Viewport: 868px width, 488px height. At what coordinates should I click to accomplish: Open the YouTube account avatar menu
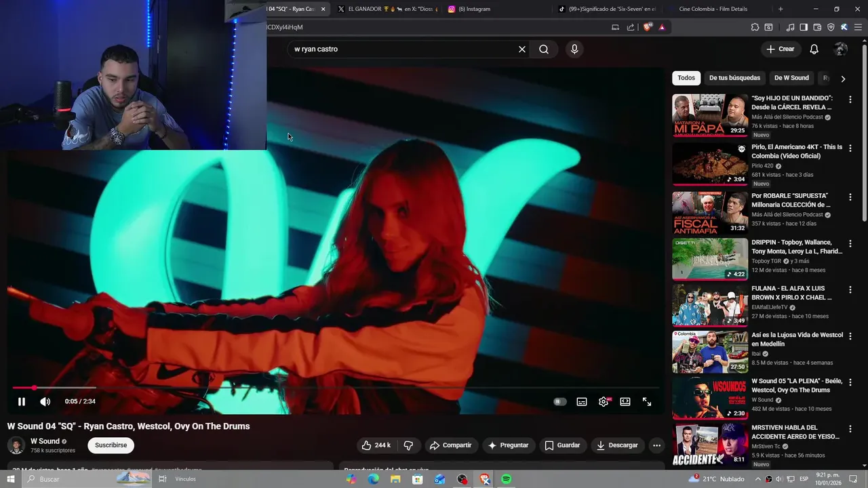(841, 49)
